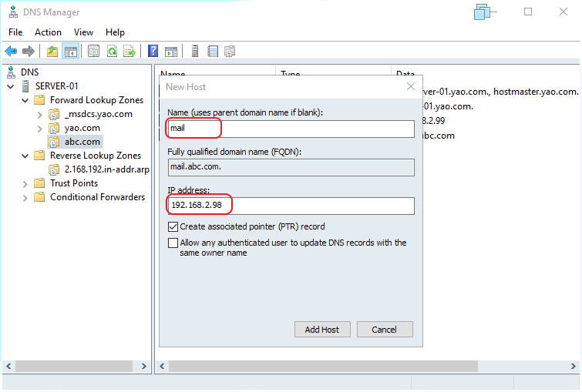The width and height of the screenshot is (582, 392).
Task: Select the 2.168.192.in-addr.arpa tree label
Action: pos(107,169)
